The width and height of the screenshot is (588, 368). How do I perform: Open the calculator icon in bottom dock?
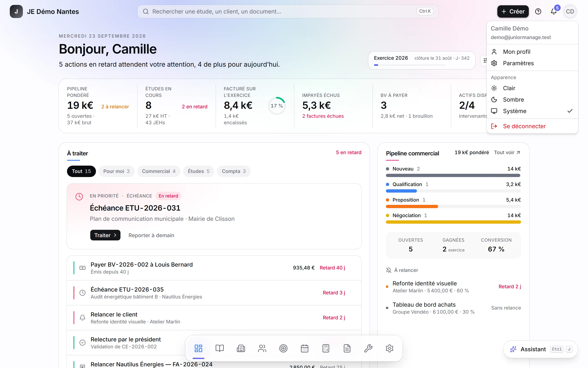326,348
